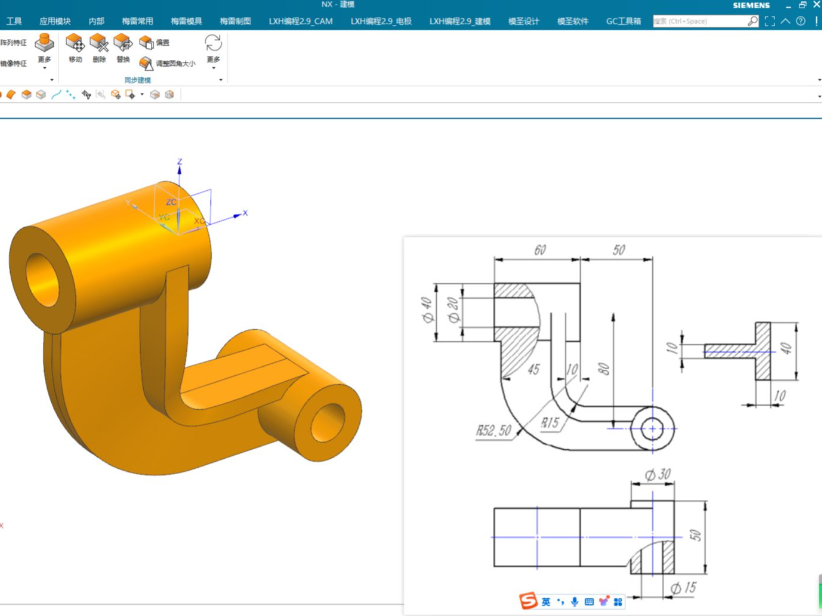Image resolution: width=822 pixels, height=616 pixels.
Task: Expand the 同步建模 group options arrow
Action: tap(221, 80)
